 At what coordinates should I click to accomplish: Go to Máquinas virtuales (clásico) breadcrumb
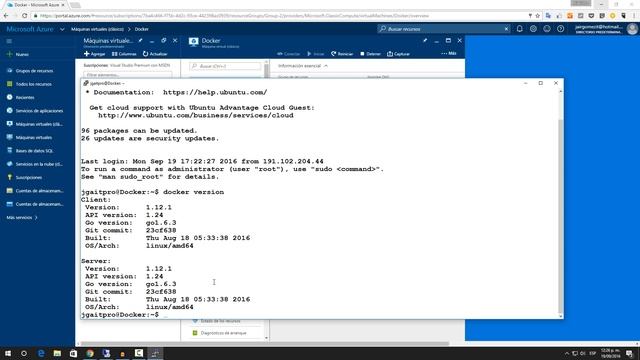[97, 29]
